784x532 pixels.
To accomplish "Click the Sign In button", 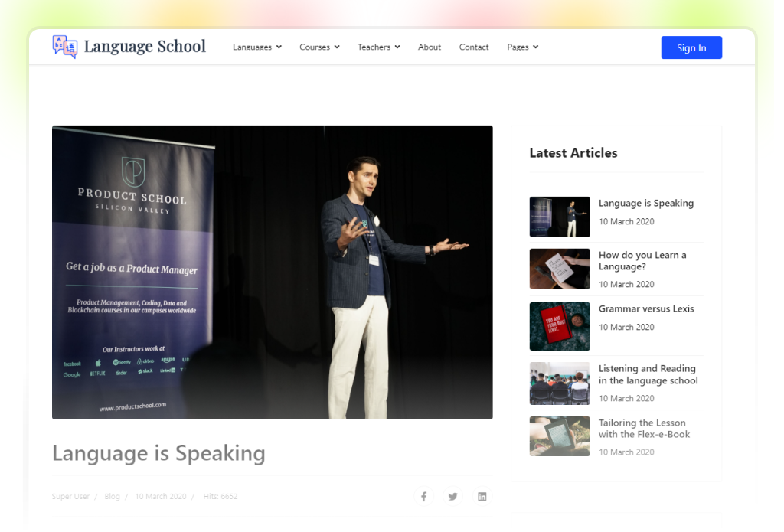I will 691,47.
